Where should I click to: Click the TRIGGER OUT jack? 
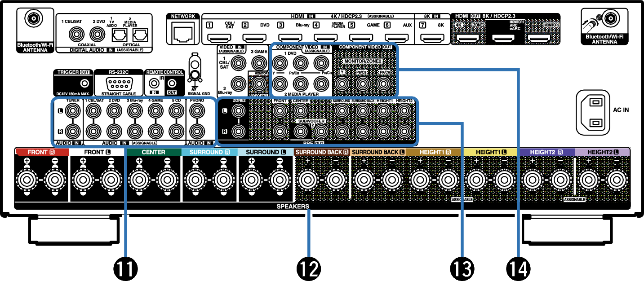(x=84, y=83)
